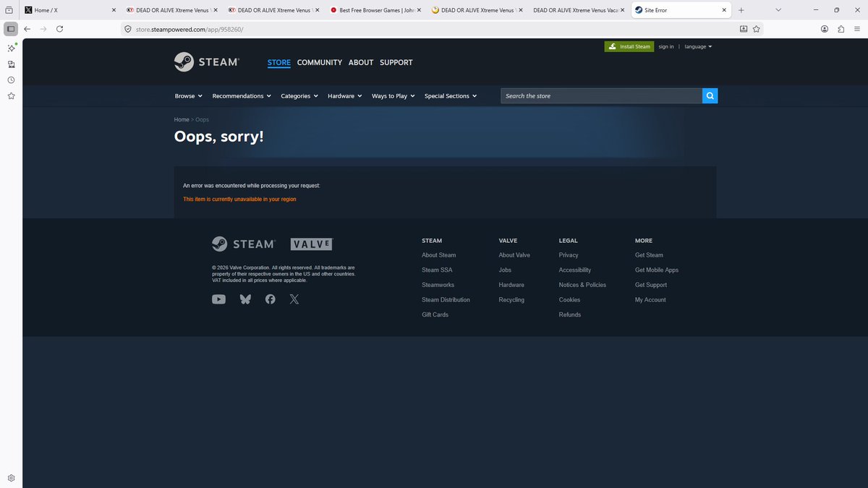Open the Extensions puzzle icon
Screen dimensions: 868x488
pos(841,29)
